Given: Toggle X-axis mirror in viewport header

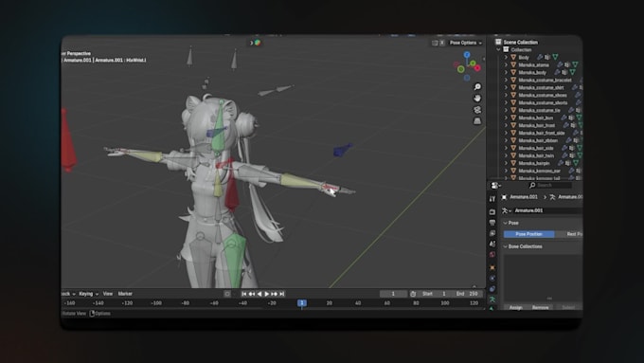Looking at the screenshot, I should coord(442,43).
